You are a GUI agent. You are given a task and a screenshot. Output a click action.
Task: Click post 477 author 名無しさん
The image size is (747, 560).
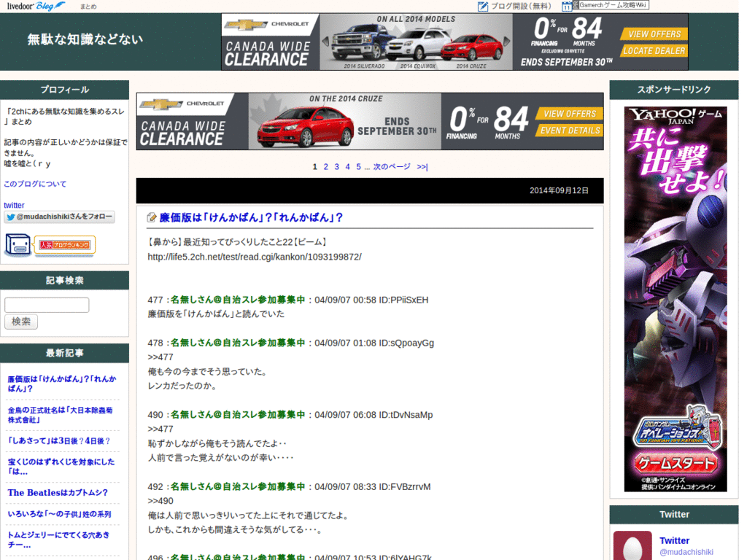click(238, 300)
